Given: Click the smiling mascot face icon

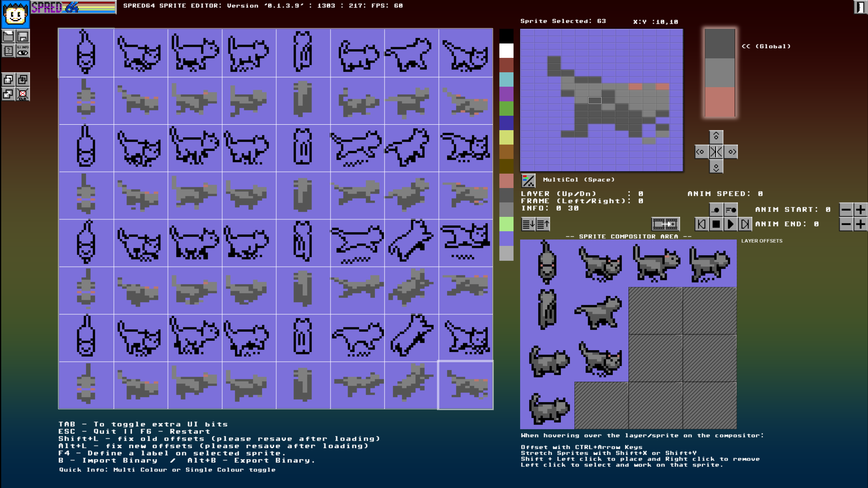Looking at the screenshot, I should (15, 14).
